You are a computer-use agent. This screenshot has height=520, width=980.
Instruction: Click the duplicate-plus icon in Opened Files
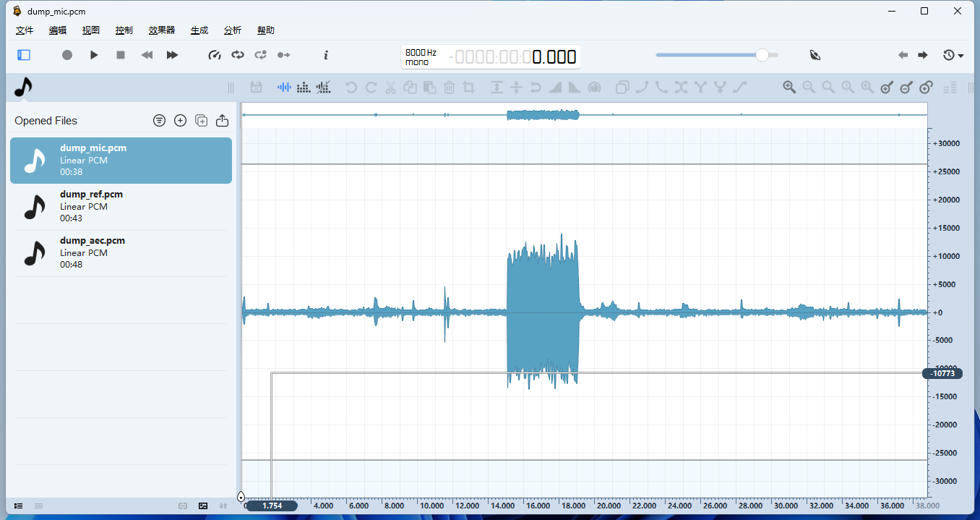pyautogui.click(x=202, y=121)
